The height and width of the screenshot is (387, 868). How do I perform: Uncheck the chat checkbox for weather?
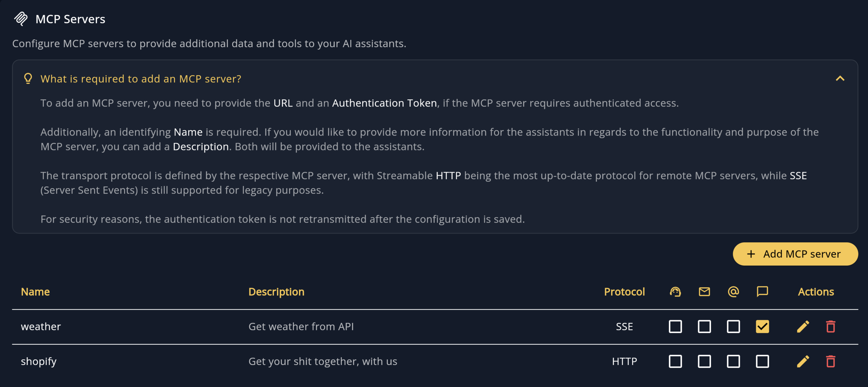point(762,327)
